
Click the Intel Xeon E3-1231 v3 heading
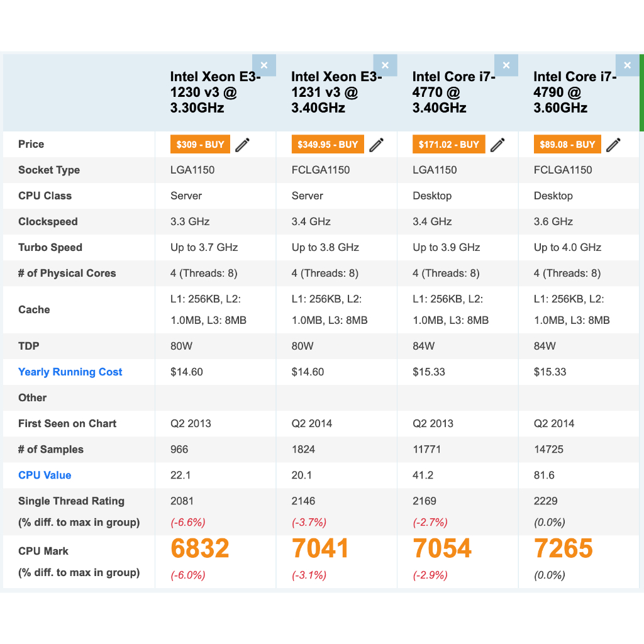(335, 92)
